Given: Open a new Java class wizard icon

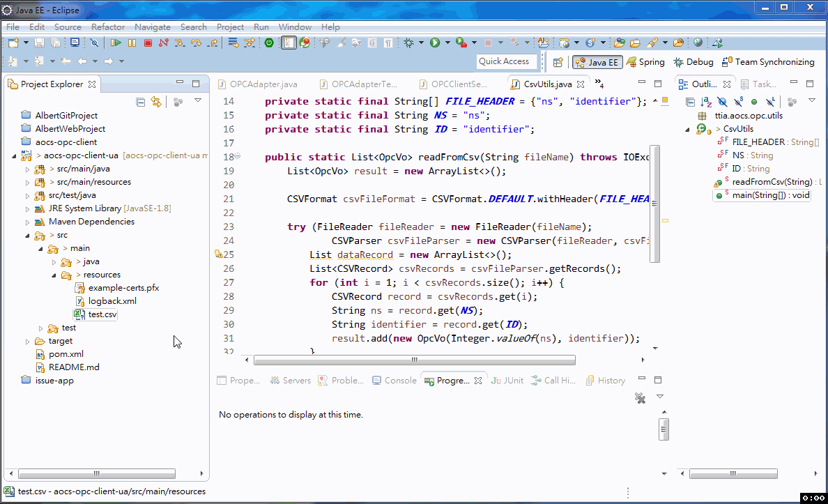Looking at the screenshot, I should 543,42.
